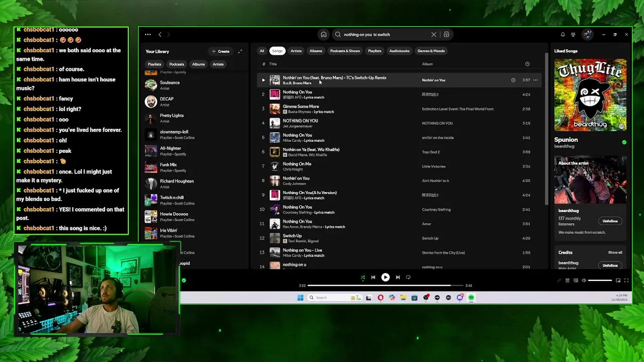The image size is (644, 362).
Task: Select the Songs search filter
Action: click(x=277, y=51)
